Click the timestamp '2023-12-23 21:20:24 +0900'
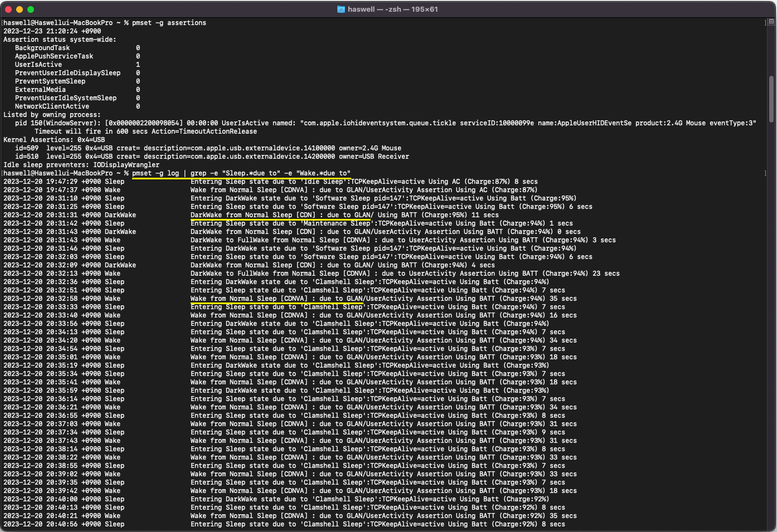The height and width of the screenshot is (532, 777). coord(52,31)
